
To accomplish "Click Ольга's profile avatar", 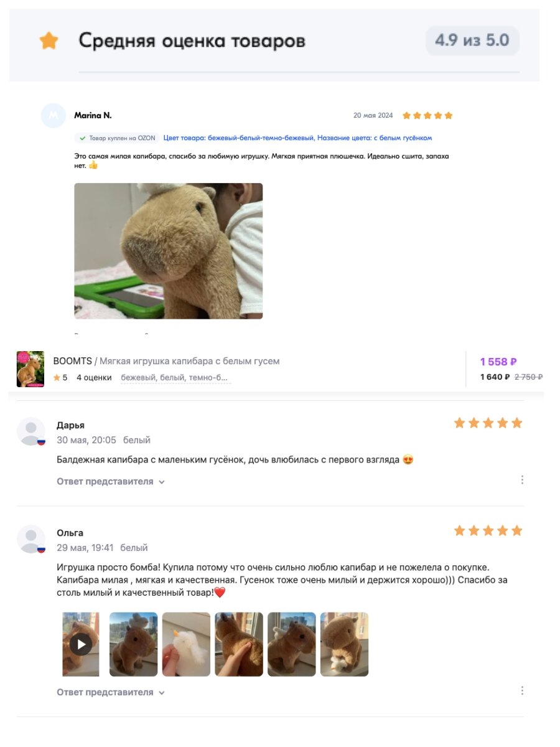I will coord(31,539).
